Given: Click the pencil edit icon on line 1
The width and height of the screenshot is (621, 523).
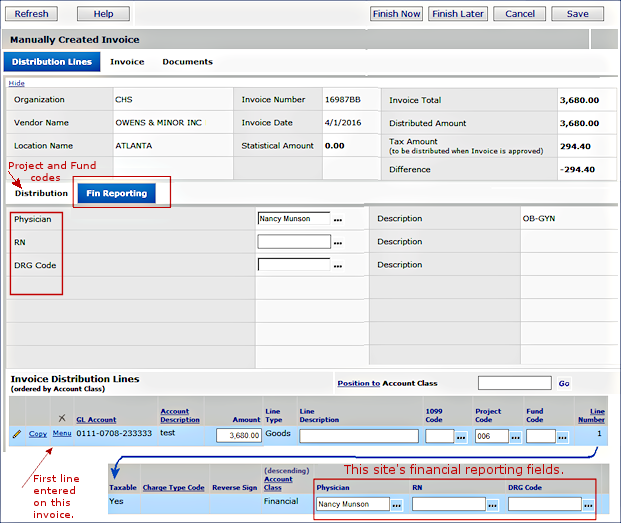Looking at the screenshot, I should (x=16, y=434).
